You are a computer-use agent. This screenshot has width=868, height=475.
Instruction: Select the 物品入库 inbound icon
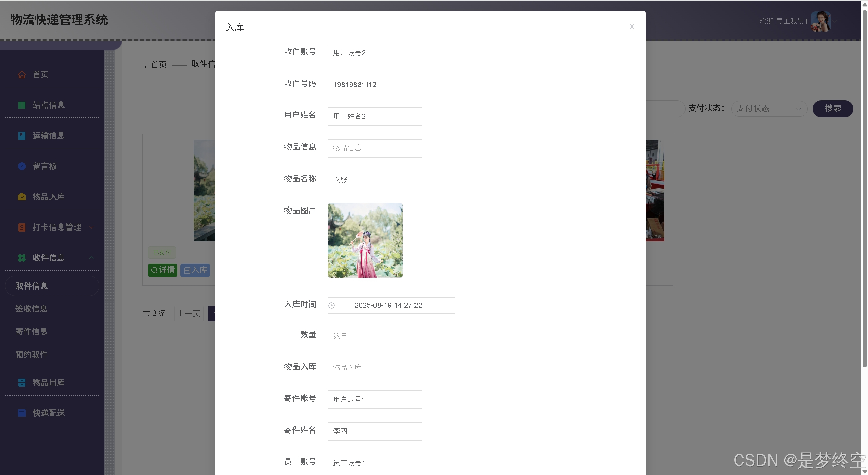coord(22,196)
